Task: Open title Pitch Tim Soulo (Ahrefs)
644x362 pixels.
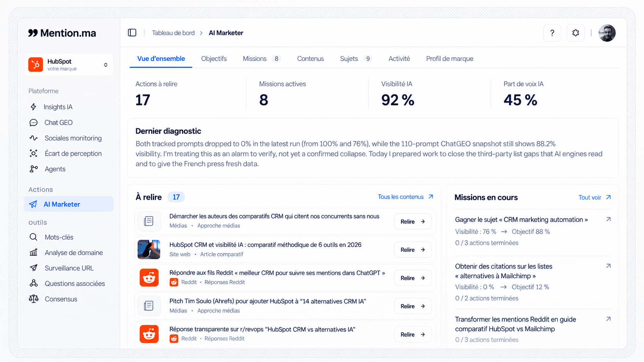Action: pyautogui.click(x=268, y=301)
